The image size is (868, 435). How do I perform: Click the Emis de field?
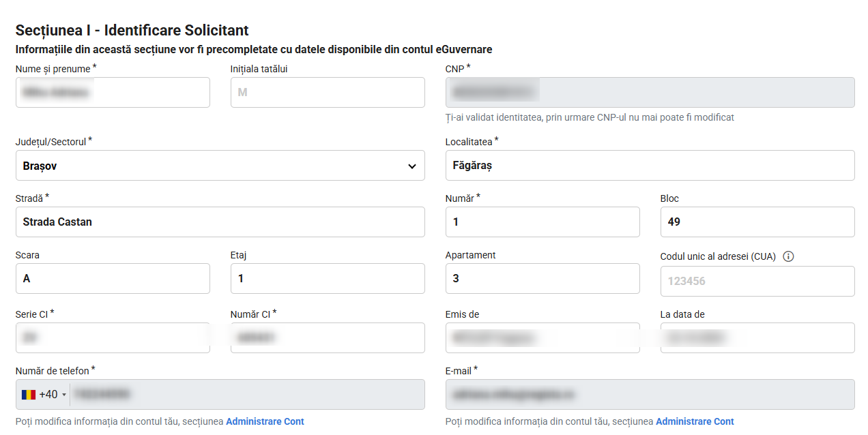(x=542, y=337)
